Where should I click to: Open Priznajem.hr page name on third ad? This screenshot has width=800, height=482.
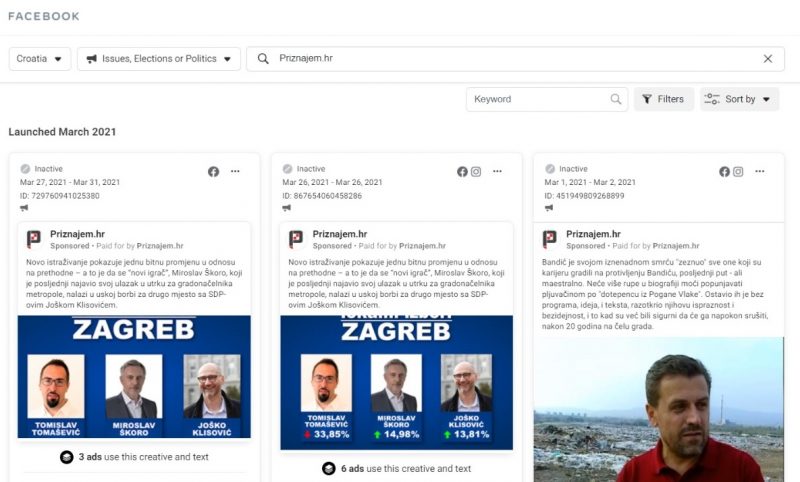[593, 234]
